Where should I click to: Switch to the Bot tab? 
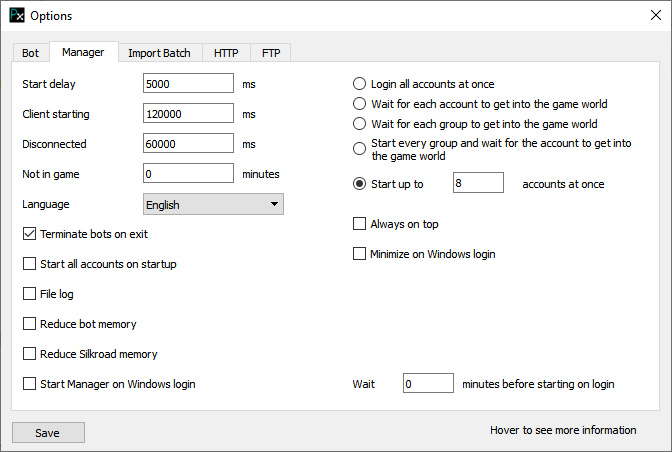(x=30, y=53)
